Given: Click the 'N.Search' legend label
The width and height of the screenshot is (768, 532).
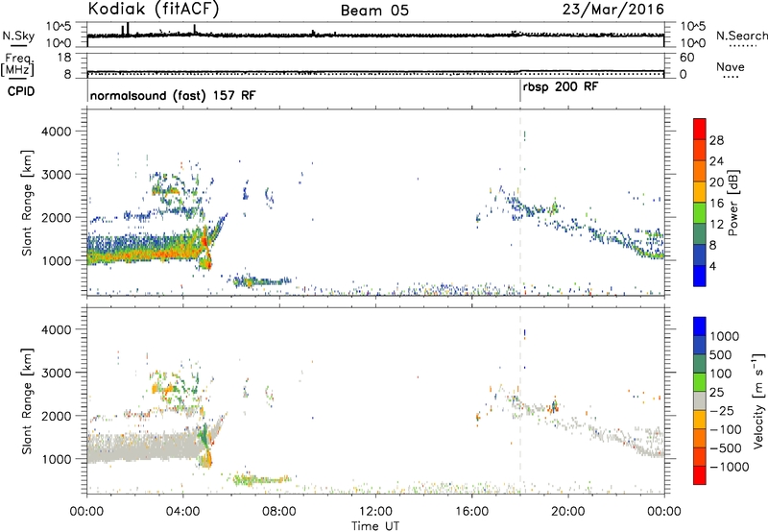Looking at the screenshot, I should pyautogui.click(x=741, y=36).
